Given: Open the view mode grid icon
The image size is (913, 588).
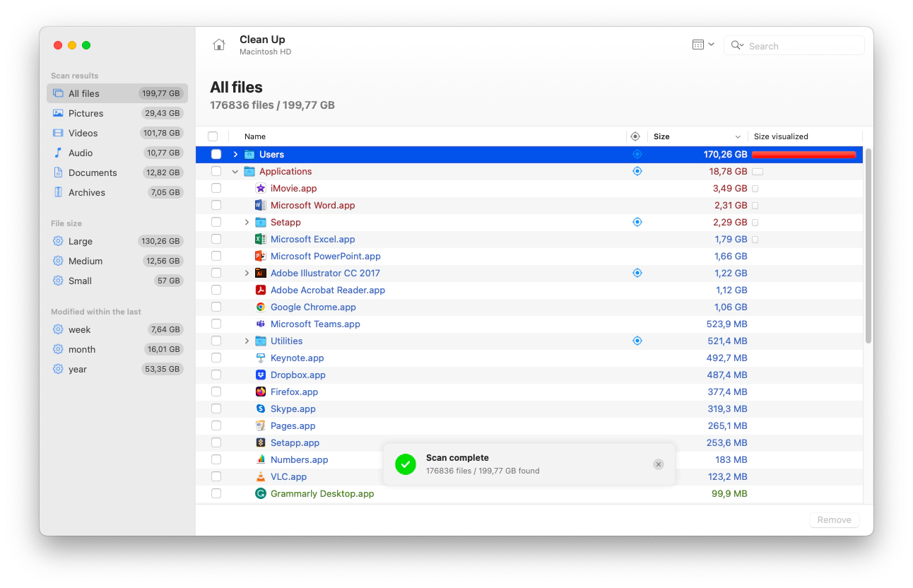Looking at the screenshot, I should (x=698, y=45).
